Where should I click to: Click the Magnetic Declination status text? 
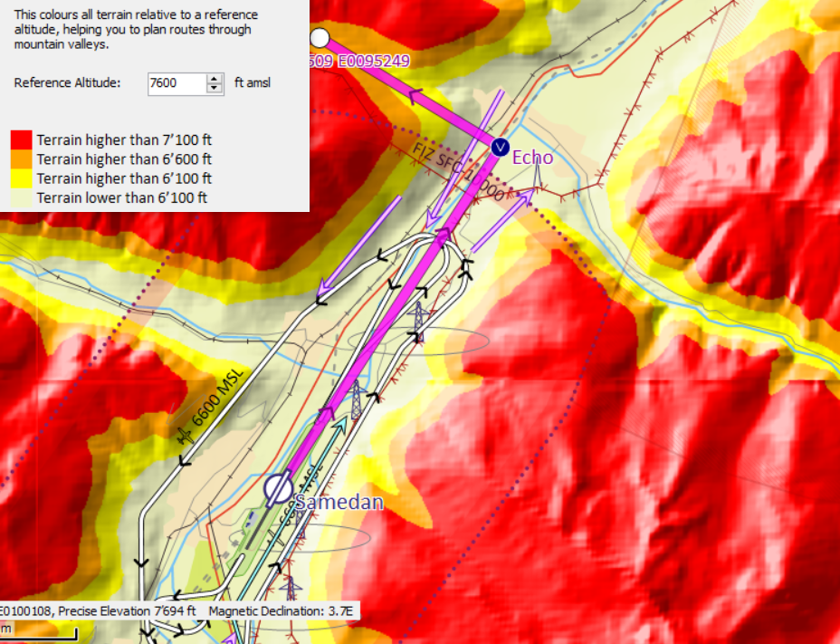tap(282, 611)
